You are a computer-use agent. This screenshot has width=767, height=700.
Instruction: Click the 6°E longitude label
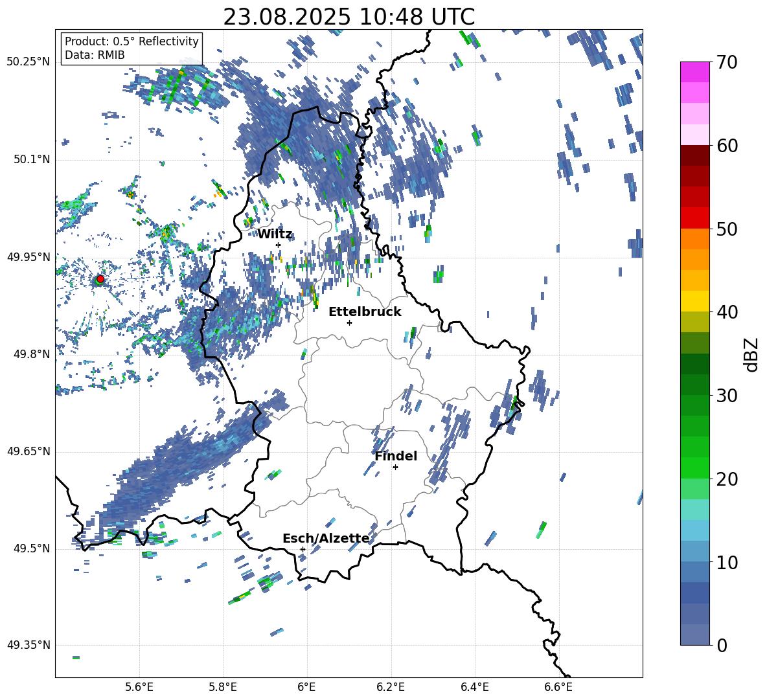[x=306, y=687]
